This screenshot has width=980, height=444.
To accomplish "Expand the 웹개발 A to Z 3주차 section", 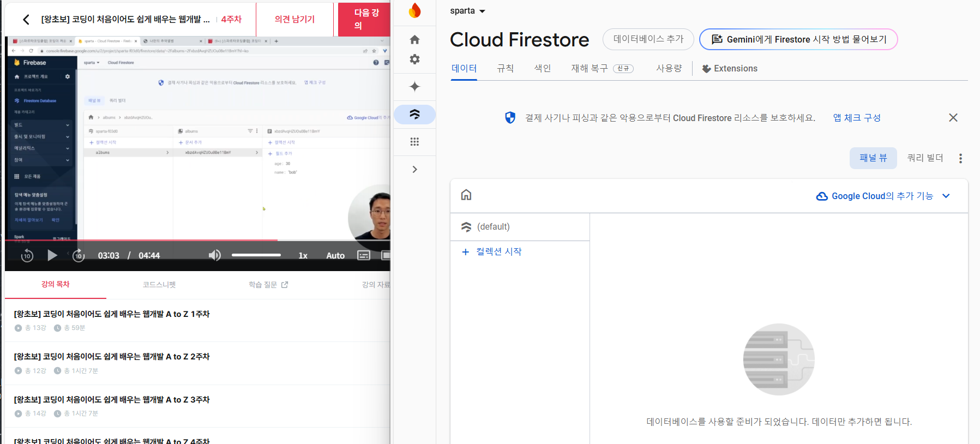I will coord(197,406).
